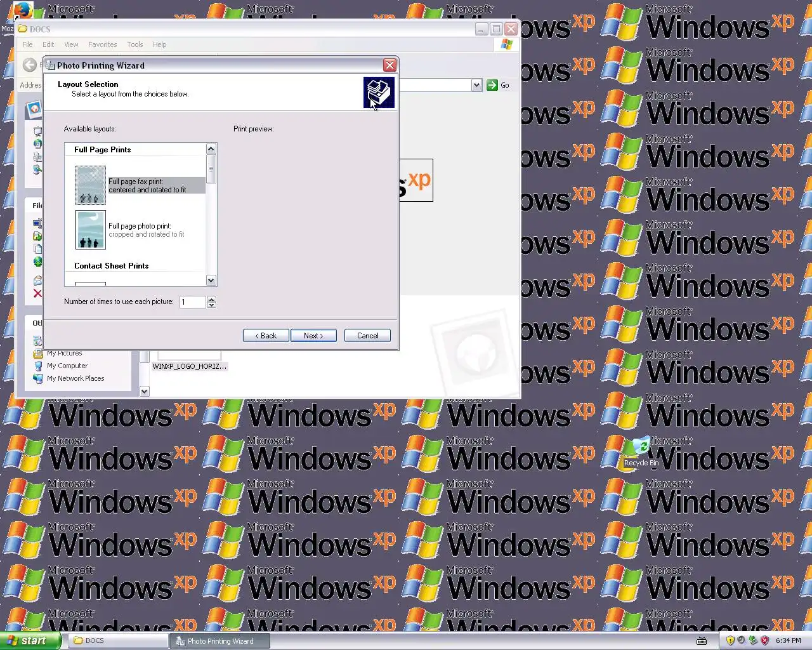The width and height of the screenshot is (812, 650).
Task: Click the 'Full Page Prints' heading
Action: click(103, 150)
